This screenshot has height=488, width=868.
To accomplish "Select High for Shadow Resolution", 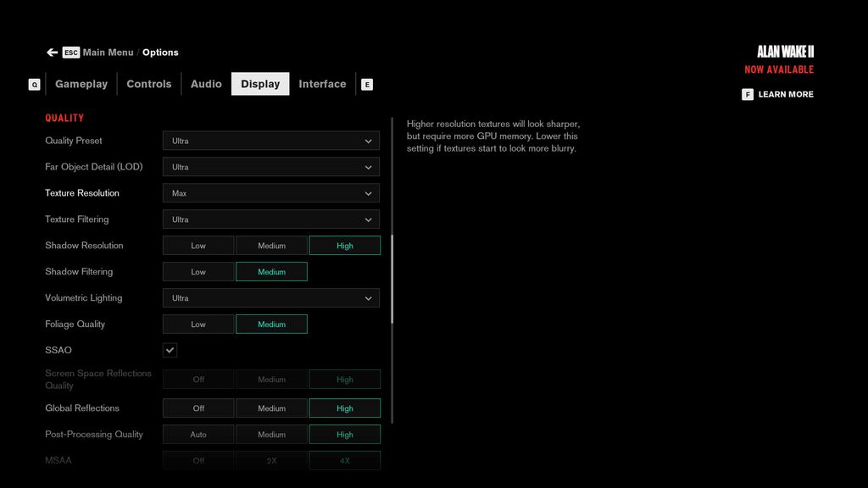I will (345, 245).
